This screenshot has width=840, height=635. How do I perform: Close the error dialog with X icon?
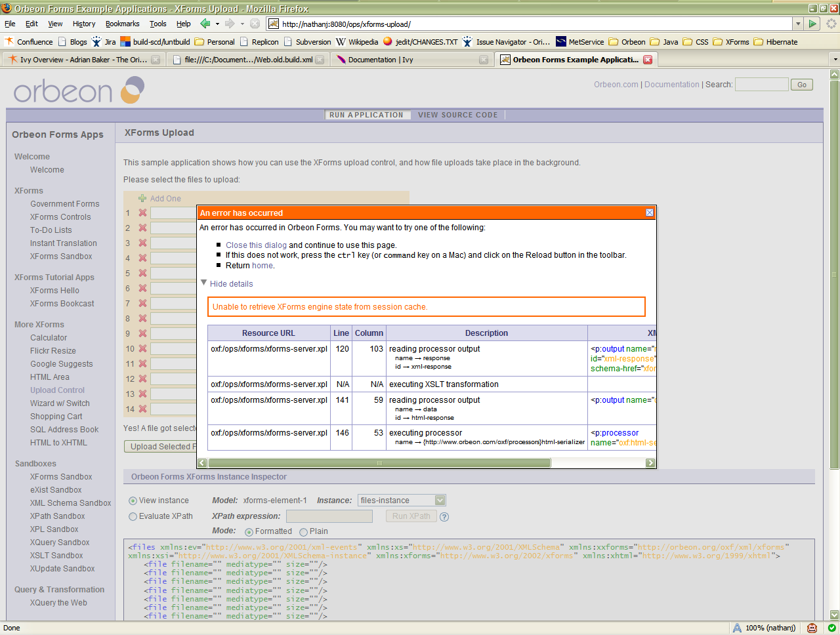tap(649, 213)
